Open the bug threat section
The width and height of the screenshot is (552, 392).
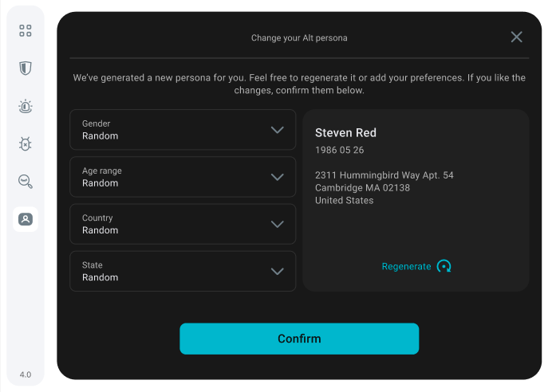click(26, 144)
